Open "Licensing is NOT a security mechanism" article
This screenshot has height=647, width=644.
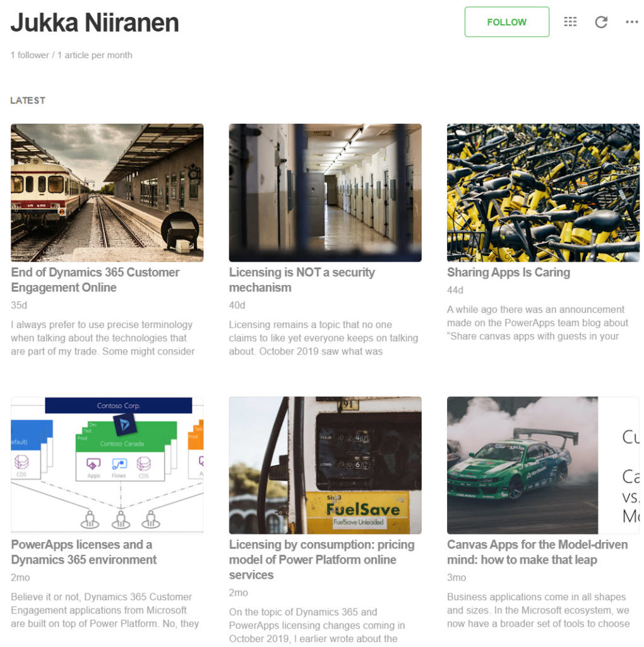pyautogui.click(x=302, y=280)
